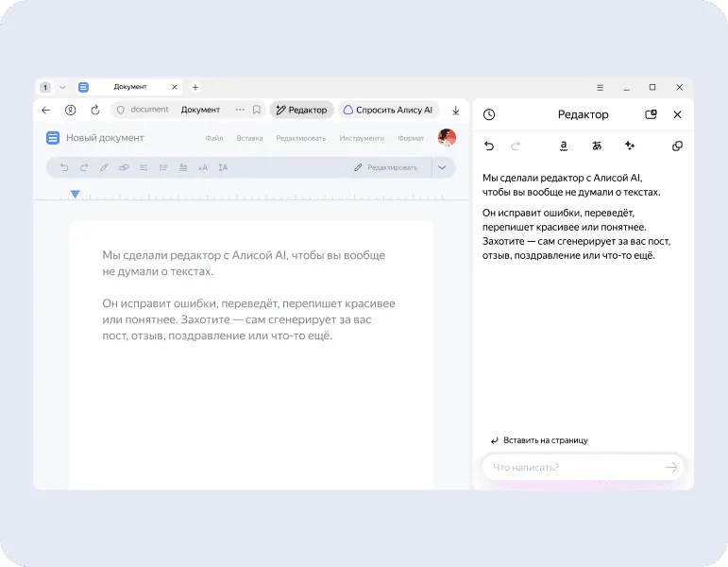Fix errors with the underlined 'a' icon

(563, 146)
